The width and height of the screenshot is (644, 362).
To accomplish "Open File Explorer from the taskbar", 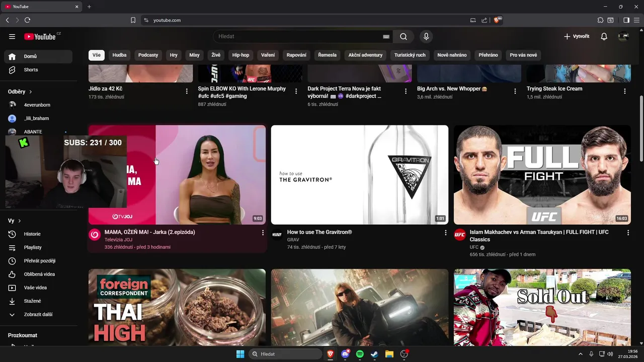I will click(389, 354).
